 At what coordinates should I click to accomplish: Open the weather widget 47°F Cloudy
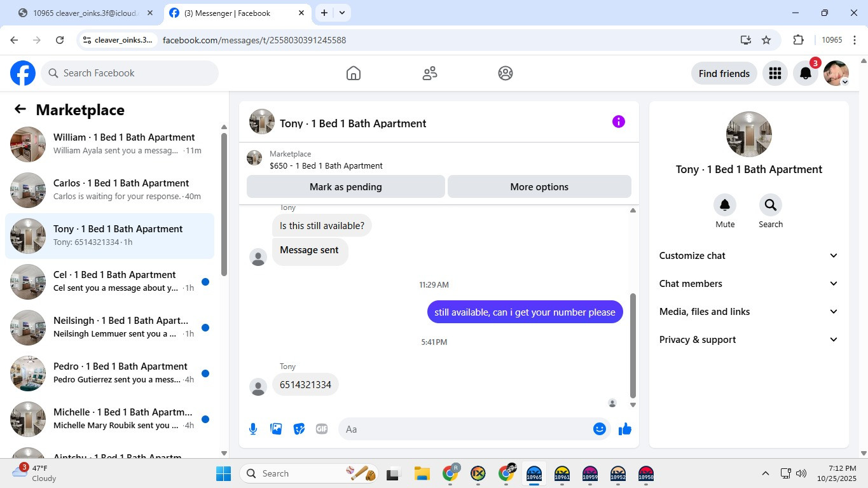tap(34, 473)
